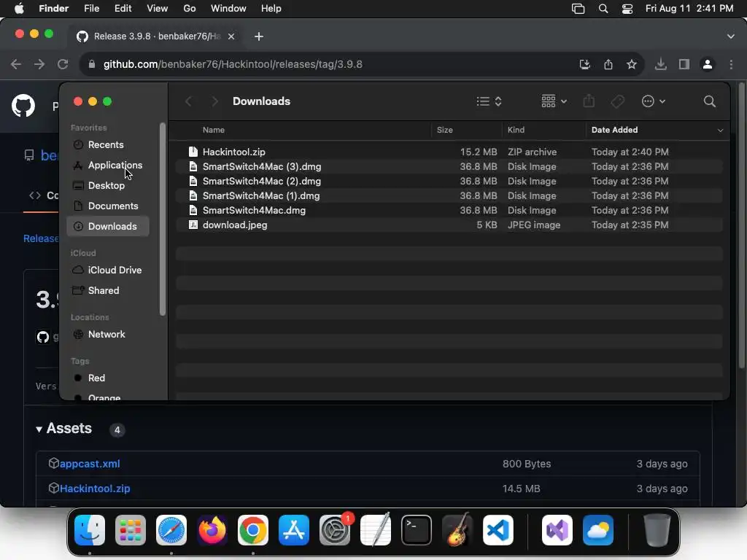Select the Red tag in sidebar
The width and height of the screenshot is (747, 560).
[96, 378]
